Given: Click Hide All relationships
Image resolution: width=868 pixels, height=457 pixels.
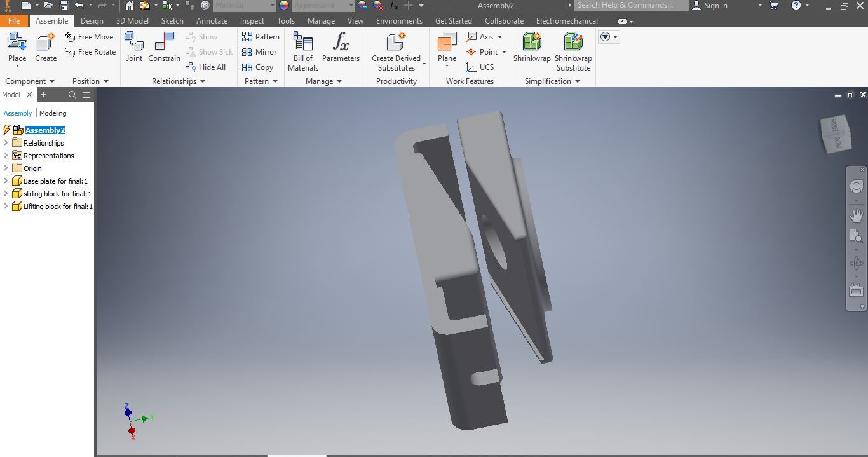Looking at the screenshot, I should pos(206,67).
